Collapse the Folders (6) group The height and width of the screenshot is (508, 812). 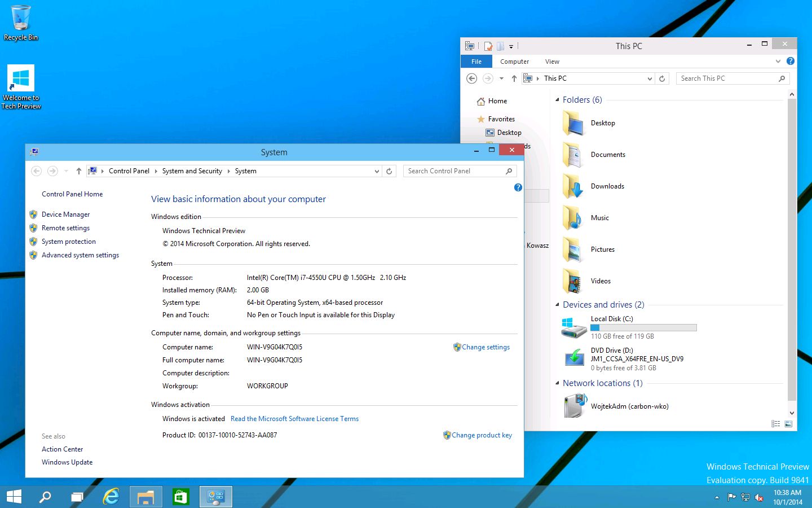point(557,100)
